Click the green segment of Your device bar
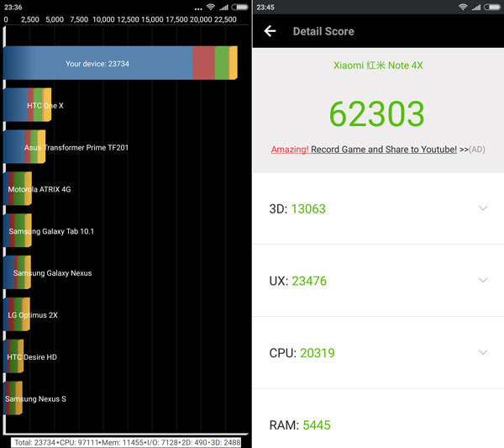The height and width of the screenshot is (448, 504). [x=222, y=63]
